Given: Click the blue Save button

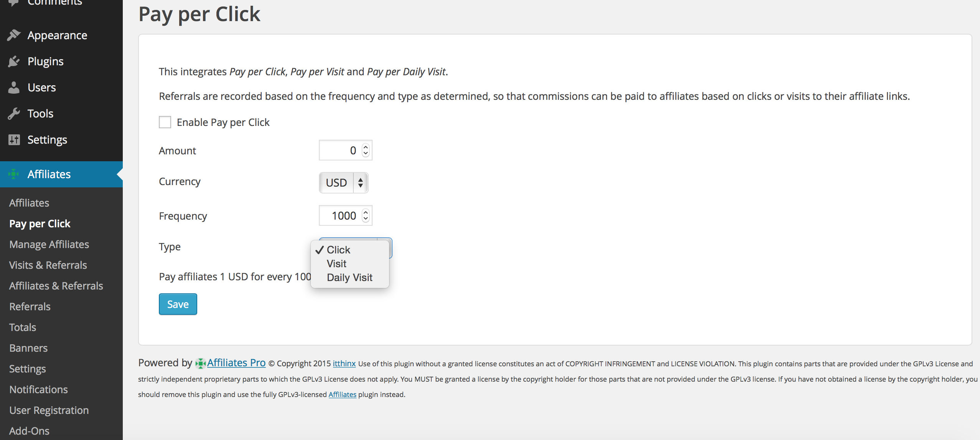Looking at the screenshot, I should (x=178, y=304).
